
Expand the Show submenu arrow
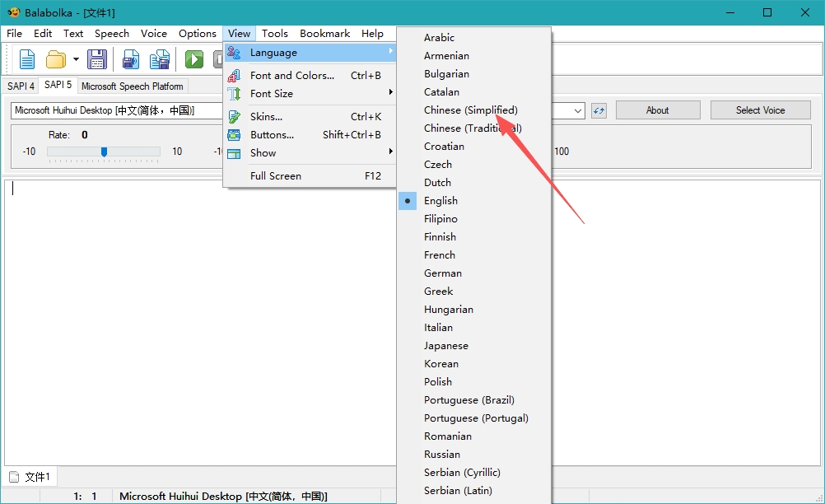[x=390, y=152]
